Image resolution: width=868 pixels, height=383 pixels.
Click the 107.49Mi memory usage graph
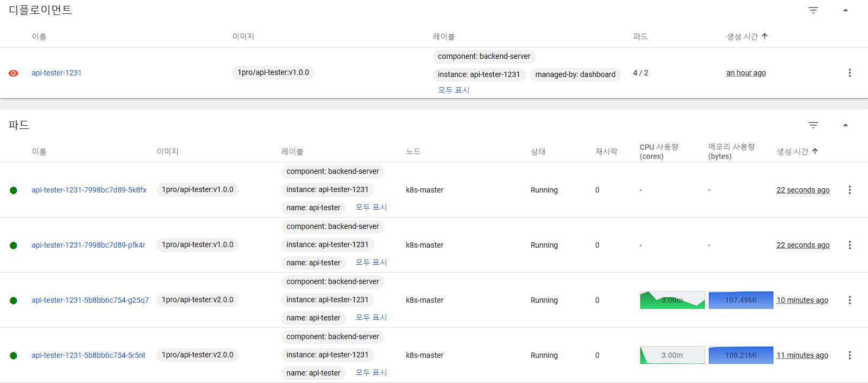[x=741, y=300]
